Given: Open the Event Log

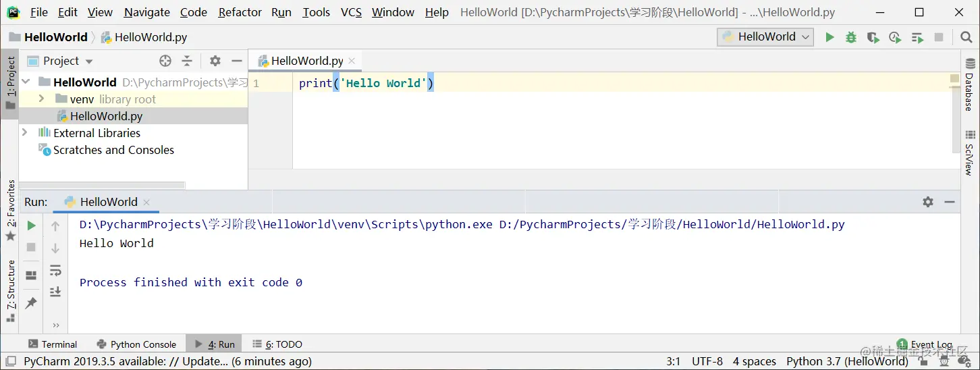Looking at the screenshot, I should tap(925, 344).
